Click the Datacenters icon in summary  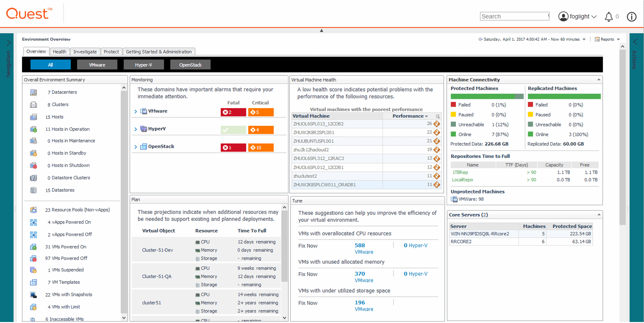33,92
